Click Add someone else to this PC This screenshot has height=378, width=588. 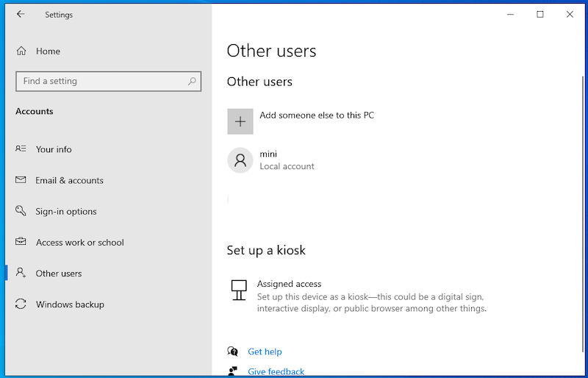(x=317, y=115)
